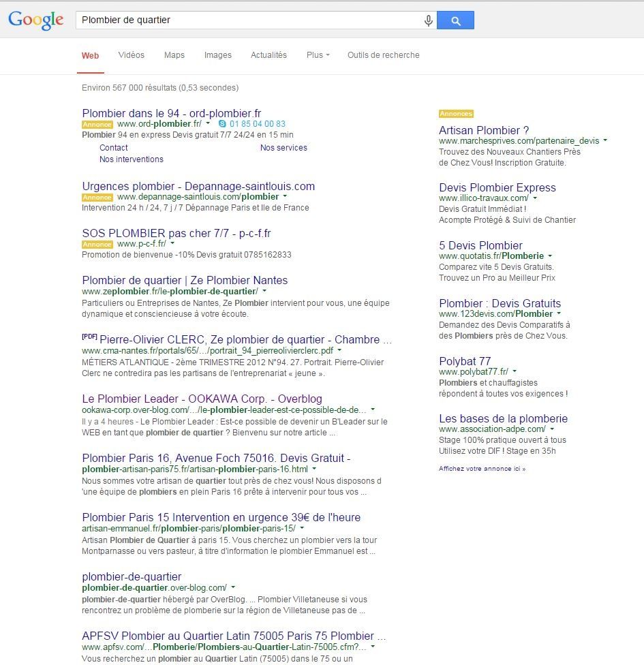Open dropdown arrow next to association-adpe.com

point(552,429)
